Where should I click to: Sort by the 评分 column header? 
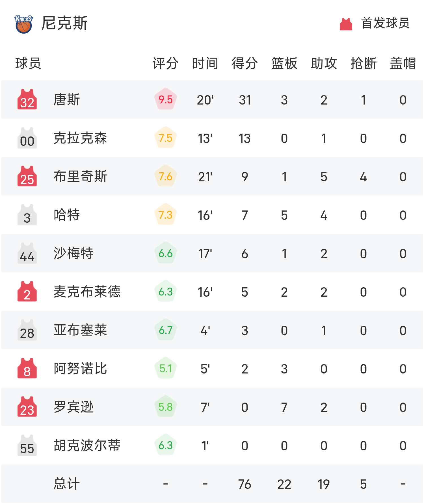coord(166,63)
